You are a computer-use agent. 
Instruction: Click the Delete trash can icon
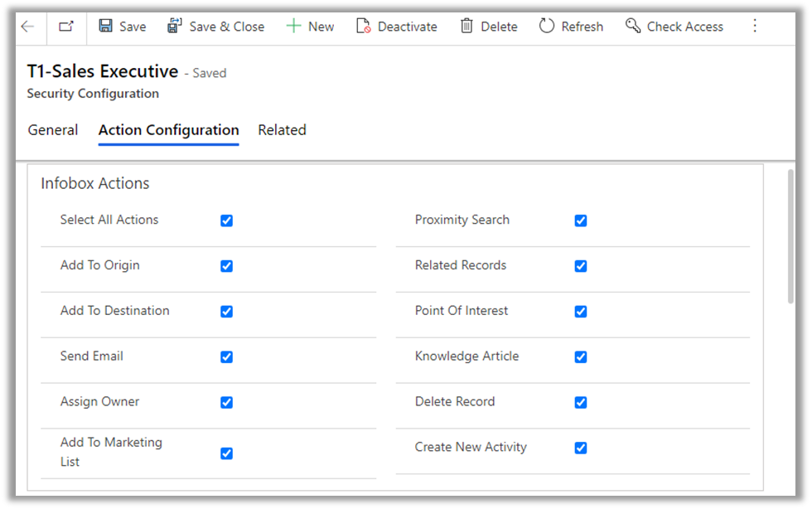pos(467,27)
